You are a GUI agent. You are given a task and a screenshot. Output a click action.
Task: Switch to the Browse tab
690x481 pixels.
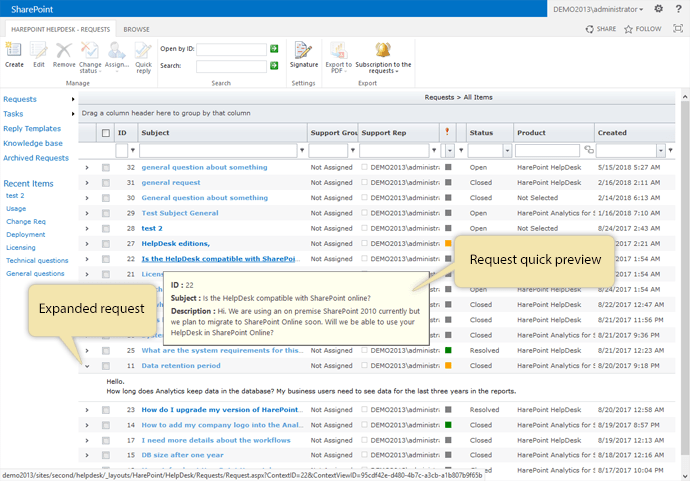coord(136,29)
